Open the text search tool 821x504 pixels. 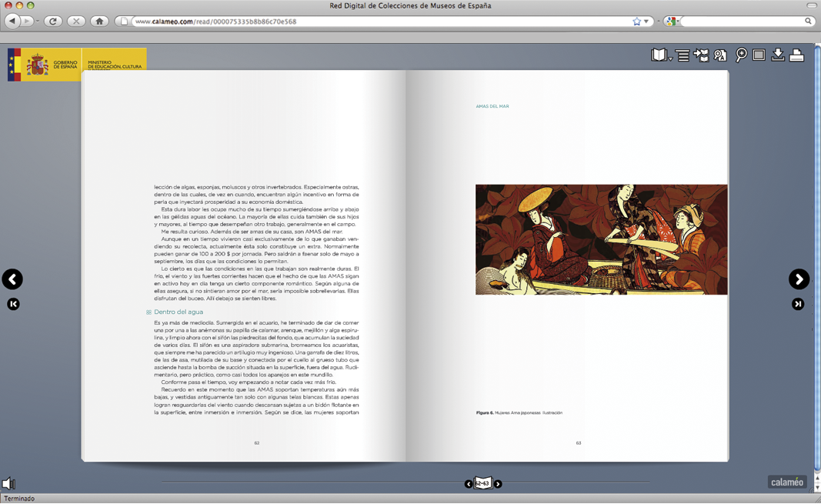[x=720, y=55]
